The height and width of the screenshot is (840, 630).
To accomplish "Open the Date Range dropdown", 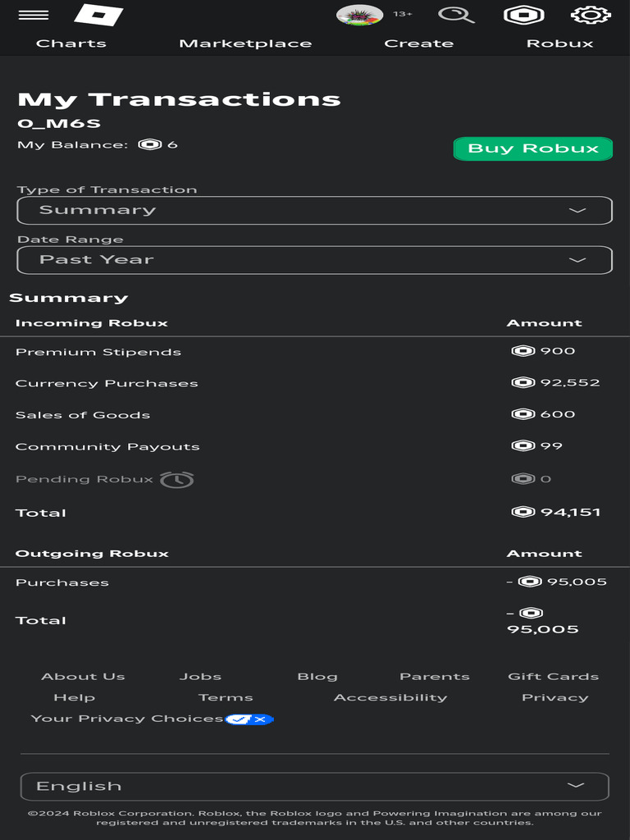I will [314, 260].
